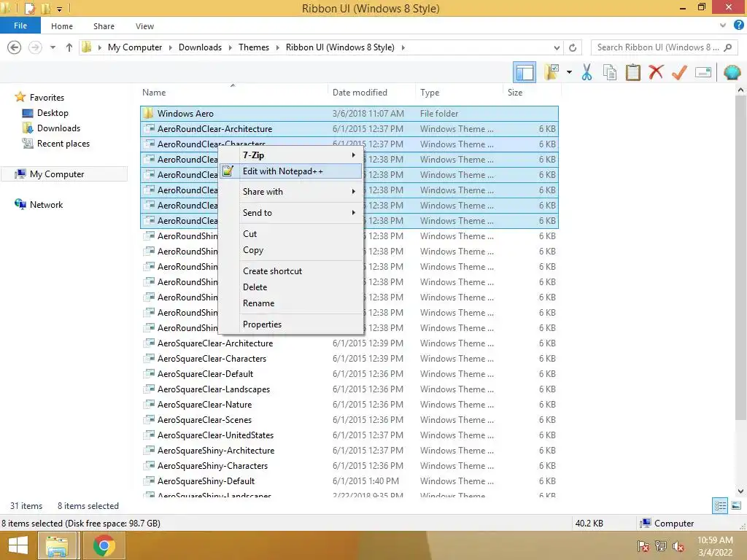This screenshot has width=747, height=560.
Task: Select Cut in the context menu
Action: click(291, 234)
